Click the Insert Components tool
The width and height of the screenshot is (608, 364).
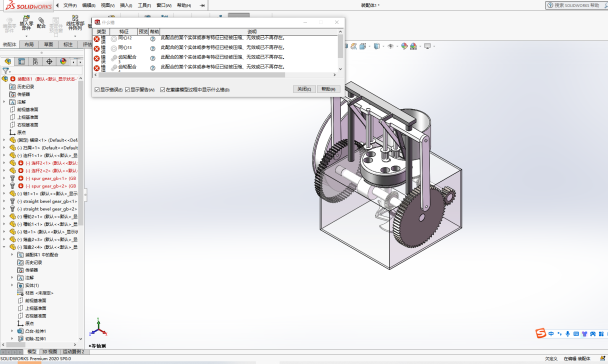coord(26,22)
